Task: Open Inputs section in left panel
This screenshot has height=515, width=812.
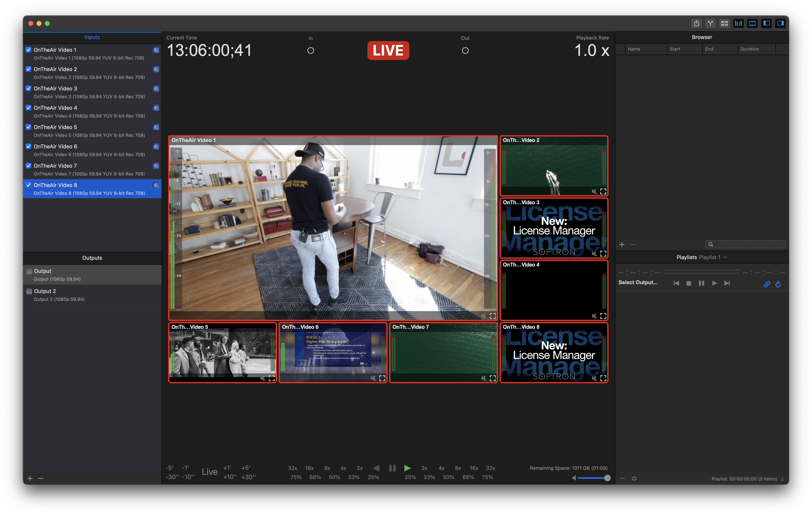Action: 92,37
